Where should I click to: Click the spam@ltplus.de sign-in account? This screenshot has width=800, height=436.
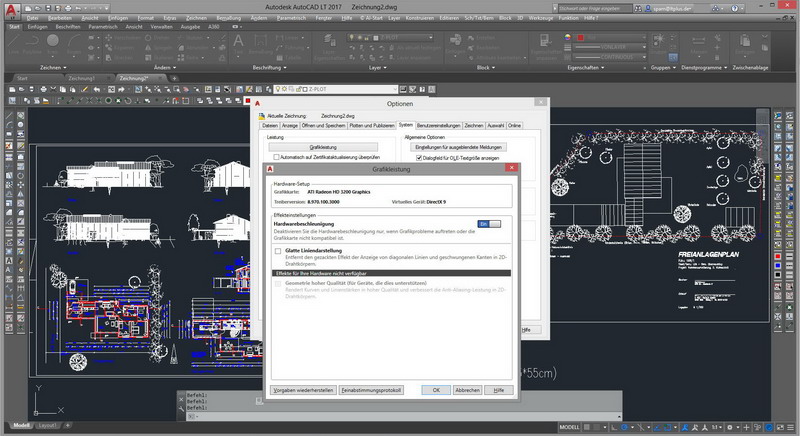coord(669,9)
